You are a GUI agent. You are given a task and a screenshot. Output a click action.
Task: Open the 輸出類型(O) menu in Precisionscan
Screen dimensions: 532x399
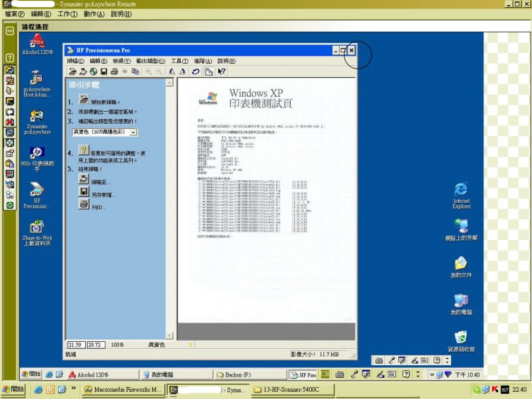point(151,61)
